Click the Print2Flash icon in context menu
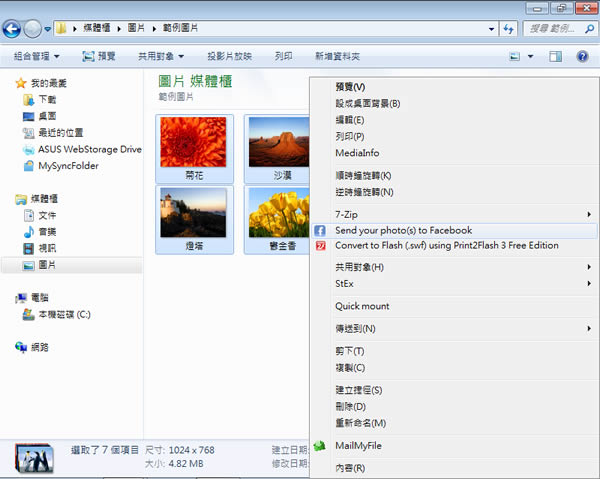Screen dimensions: 600x479 tap(320, 246)
